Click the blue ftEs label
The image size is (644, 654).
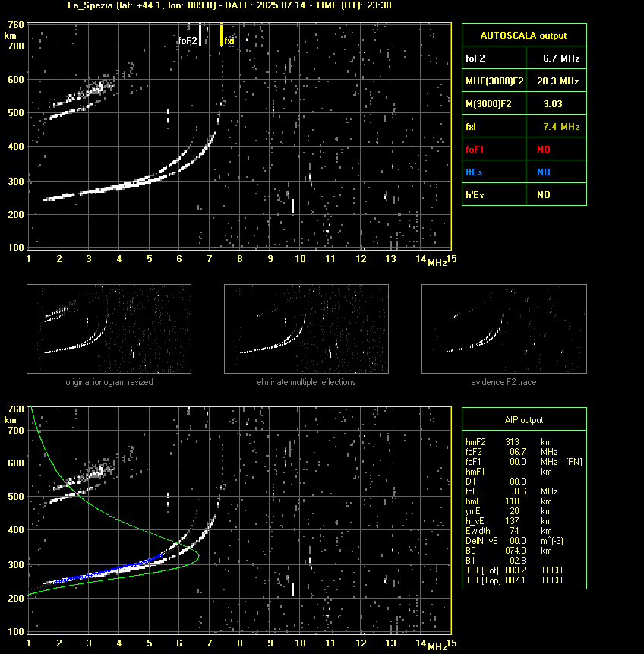pyautogui.click(x=474, y=172)
